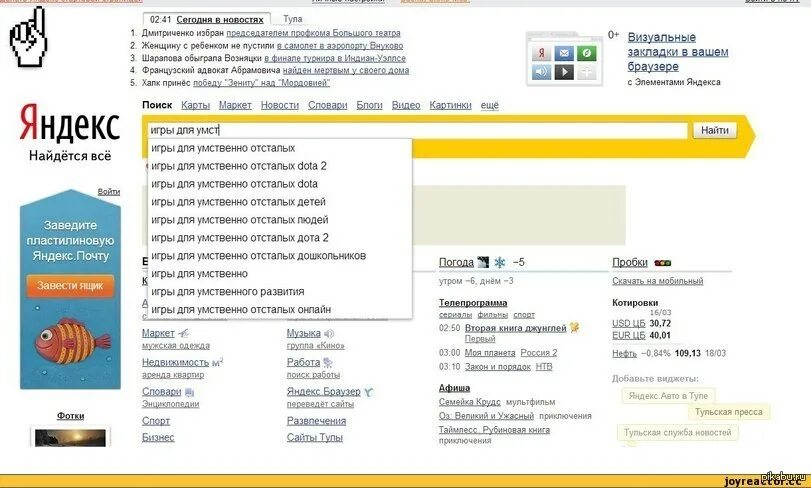Open the Телепрограмма link

(473, 303)
